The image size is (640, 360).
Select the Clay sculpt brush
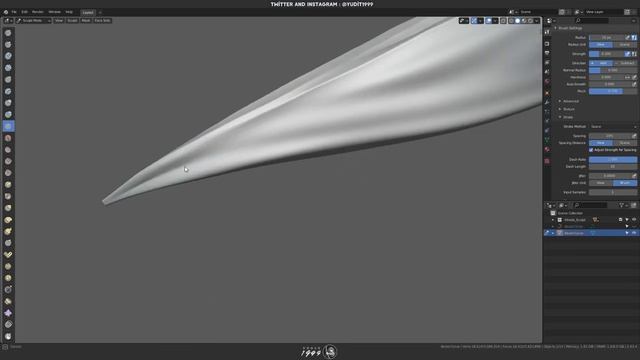pyautogui.click(x=8, y=56)
